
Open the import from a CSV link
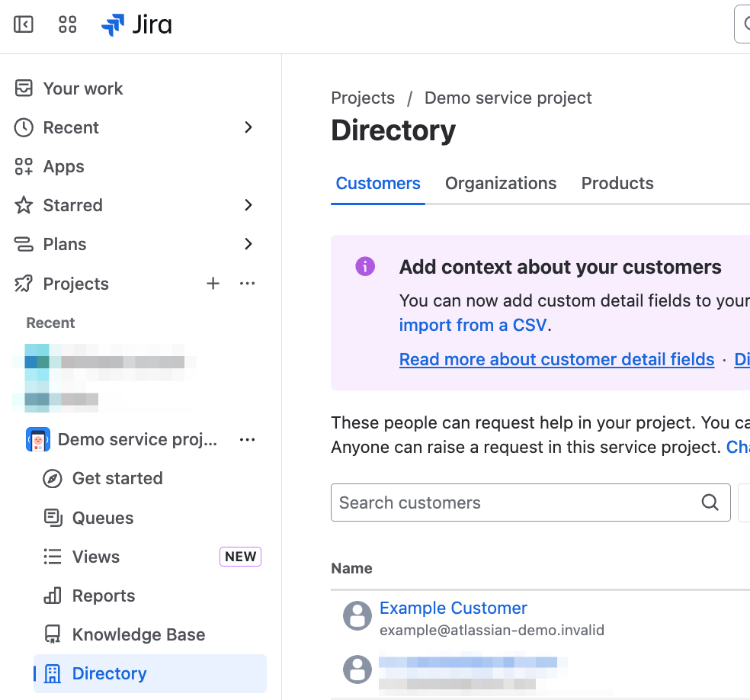(473, 325)
